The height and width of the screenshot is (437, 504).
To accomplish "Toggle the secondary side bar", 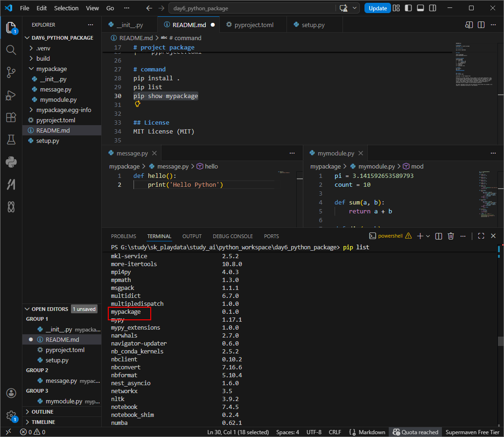I will click(x=433, y=8).
